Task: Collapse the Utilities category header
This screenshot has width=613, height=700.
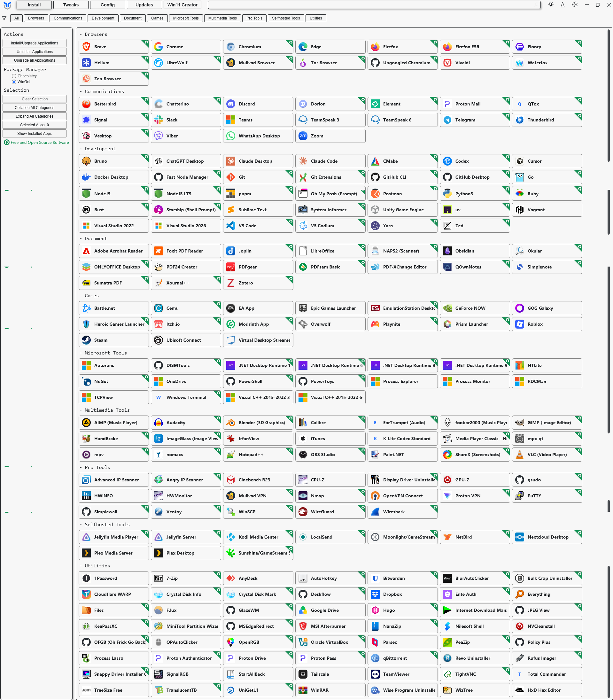Action: (x=95, y=566)
